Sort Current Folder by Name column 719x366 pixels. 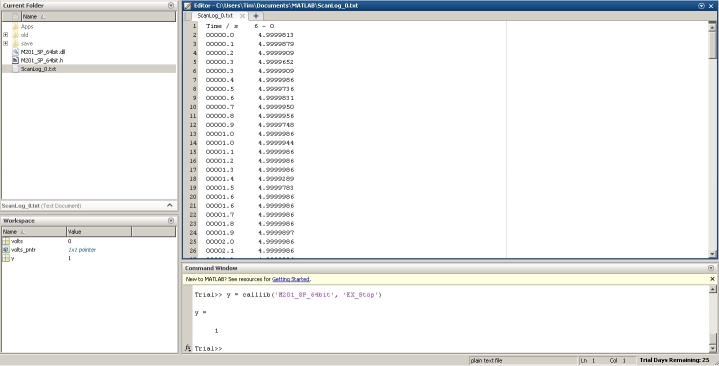tap(98, 17)
